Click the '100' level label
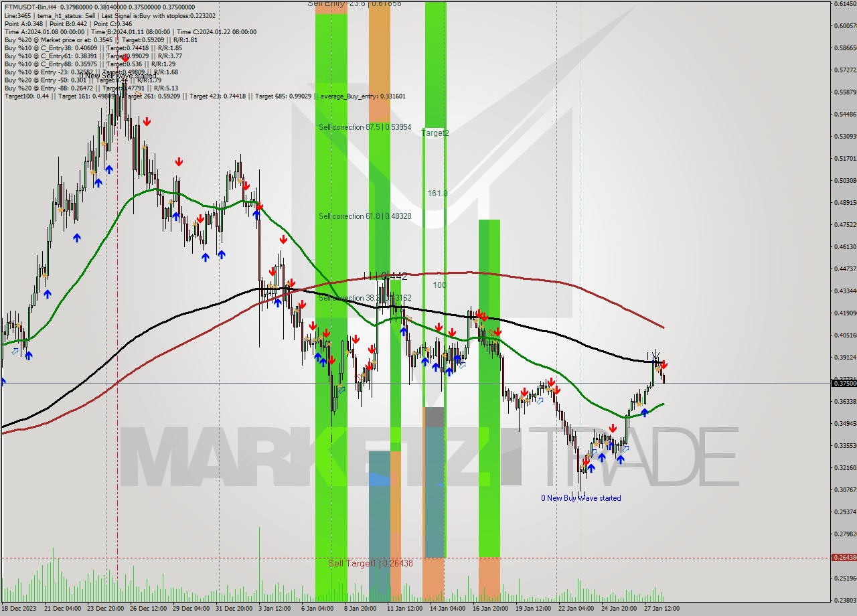Viewport: 857px width, 616px height. 439,285
